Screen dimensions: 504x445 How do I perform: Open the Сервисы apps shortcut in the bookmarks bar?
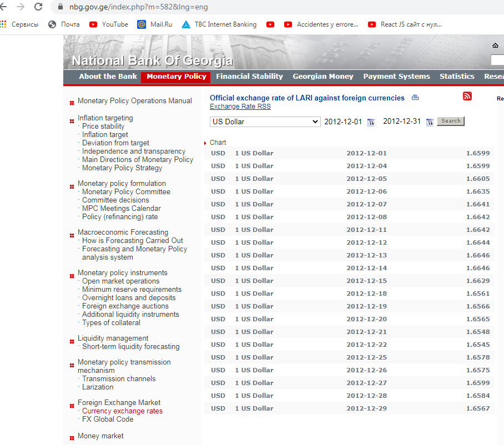point(20,24)
